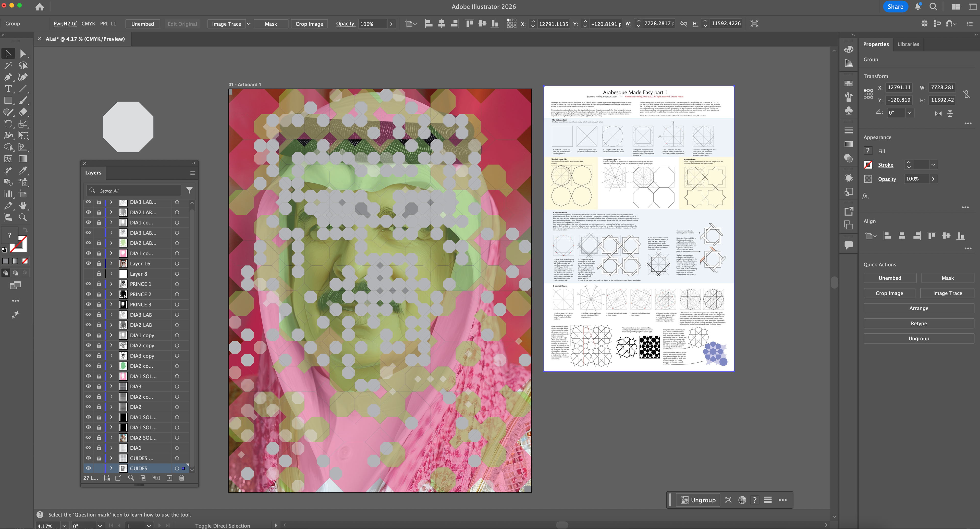980x529 pixels.
Task: Unlock the DIA3 LAB layer
Action: tap(99, 314)
